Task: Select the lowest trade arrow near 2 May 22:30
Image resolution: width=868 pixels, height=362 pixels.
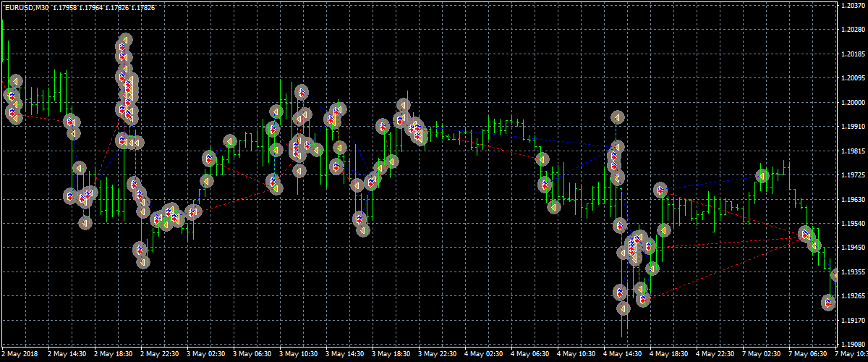Action: click(143, 262)
